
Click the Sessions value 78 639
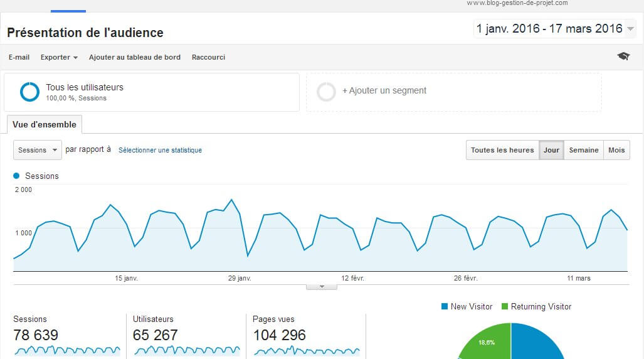[x=36, y=335]
